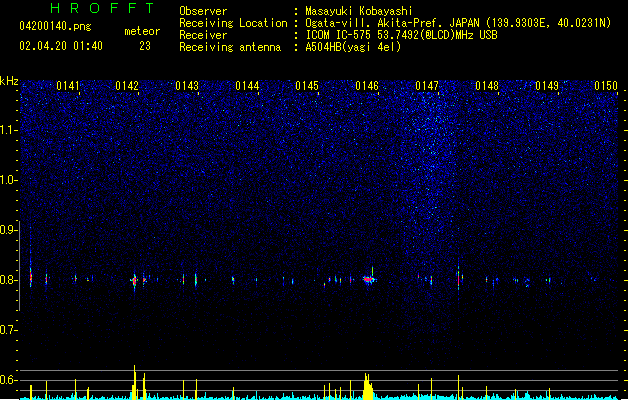Click the observer name Masayuki Kobayashi
The width and height of the screenshot is (629, 400).
(x=359, y=11)
